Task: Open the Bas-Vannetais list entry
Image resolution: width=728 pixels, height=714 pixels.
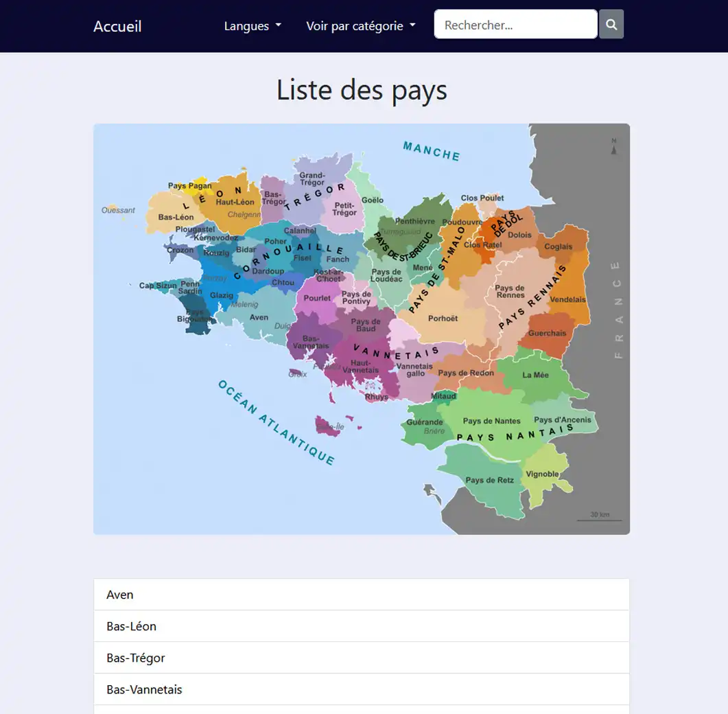Action: (361, 689)
